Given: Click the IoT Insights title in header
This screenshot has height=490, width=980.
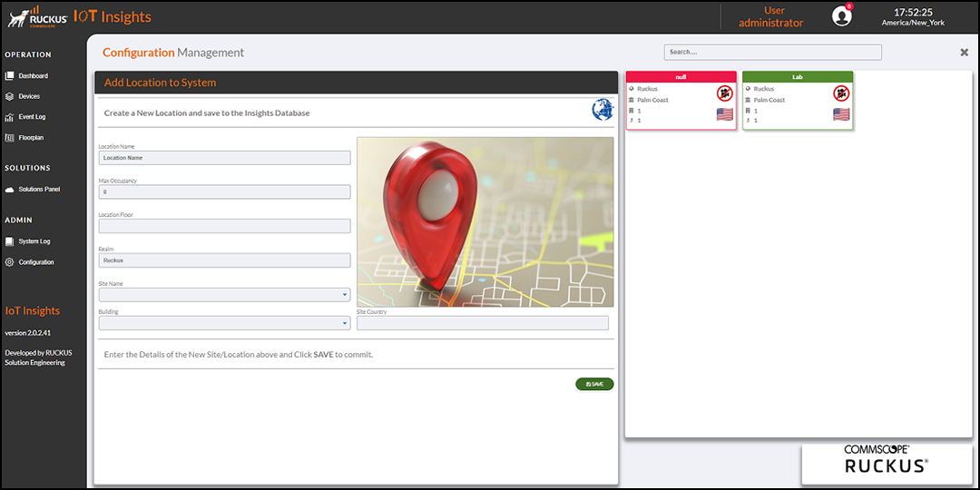Looking at the screenshot, I should pos(113,17).
